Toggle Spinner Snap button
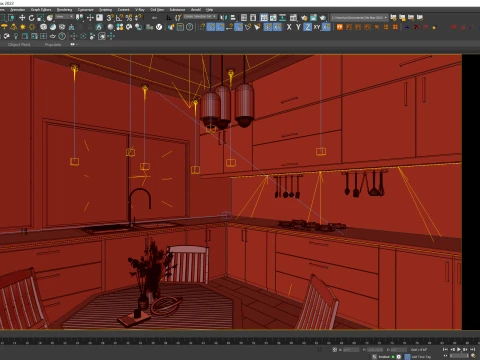The image size is (480, 360). 138,18
